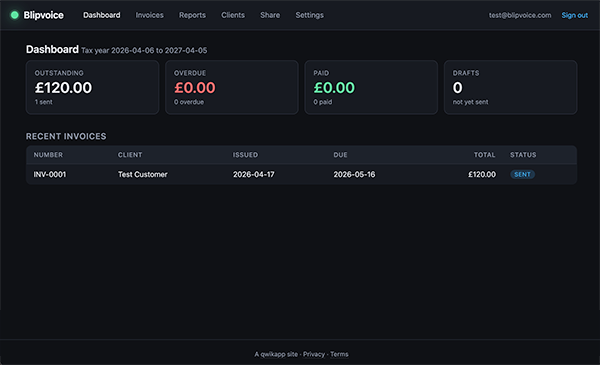The width and height of the screenshot is (600, 365).
Task: Click the green Blipvoice logo dot
Action: [15, 15]
